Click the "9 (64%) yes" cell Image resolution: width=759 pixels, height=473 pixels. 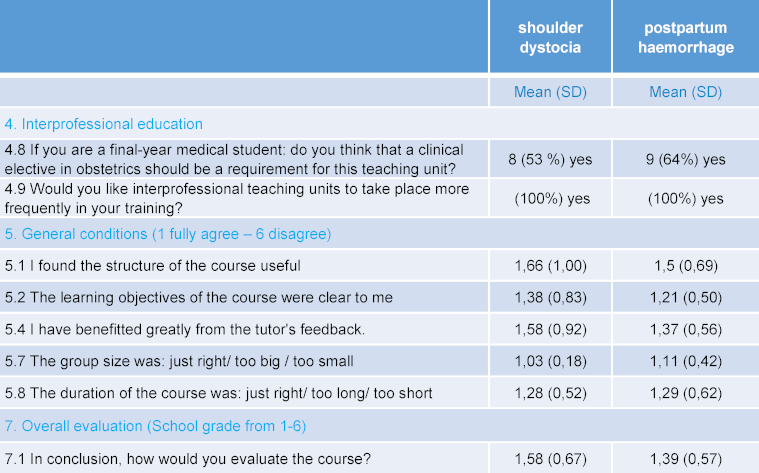685,159
